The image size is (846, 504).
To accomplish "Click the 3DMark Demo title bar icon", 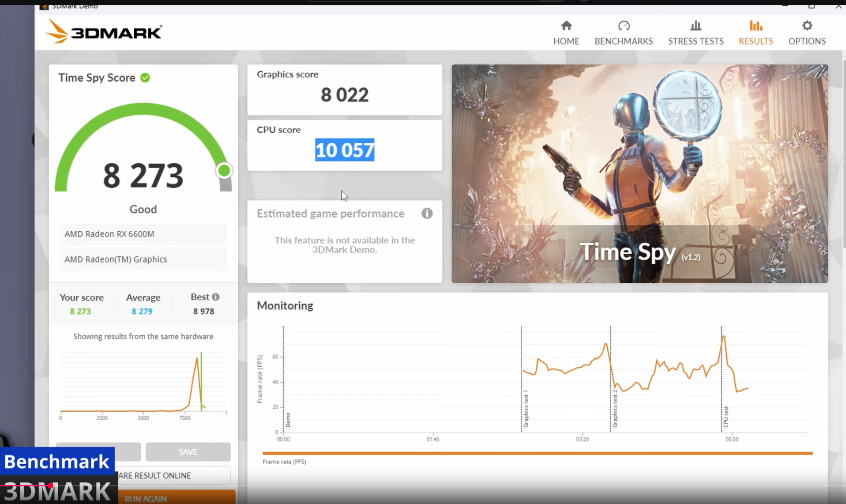I will pos(44,6).
